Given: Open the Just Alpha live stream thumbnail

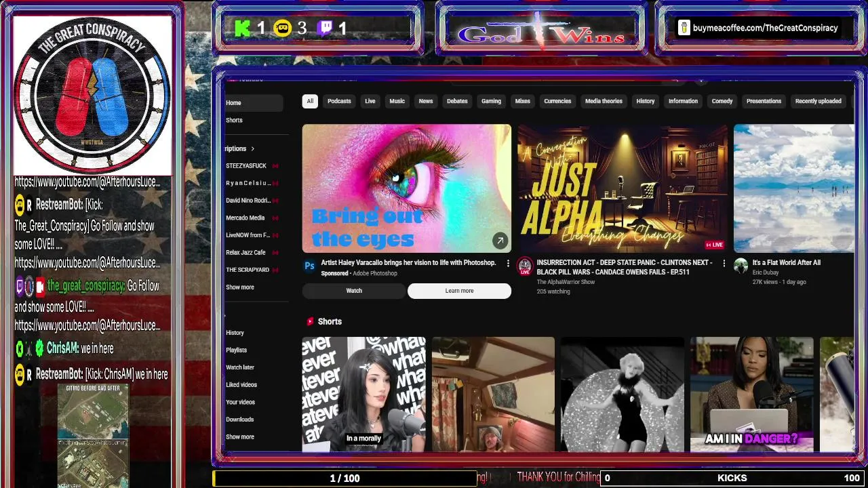Looking at the screenshot, I should (622, 188).
